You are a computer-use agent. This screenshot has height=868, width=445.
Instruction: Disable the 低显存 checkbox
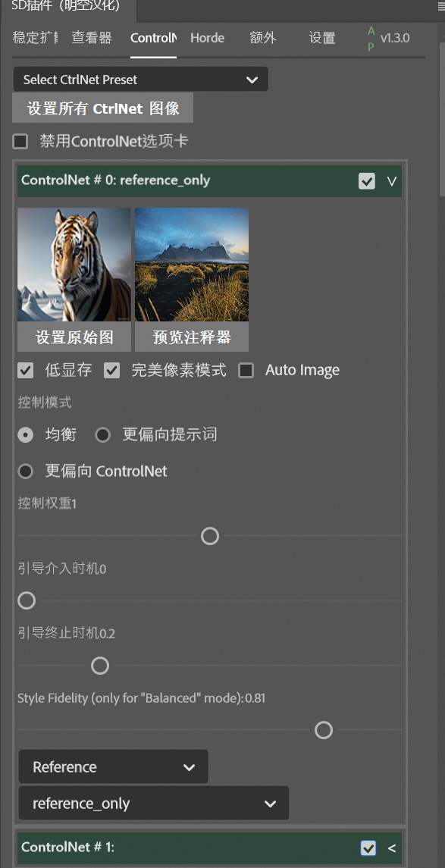coord(25,370)
